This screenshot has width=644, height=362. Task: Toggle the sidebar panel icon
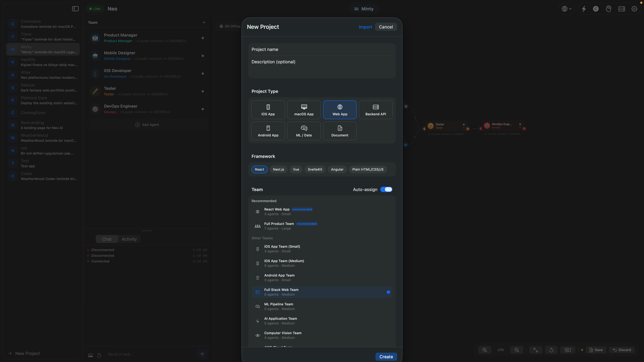(75, 9)
